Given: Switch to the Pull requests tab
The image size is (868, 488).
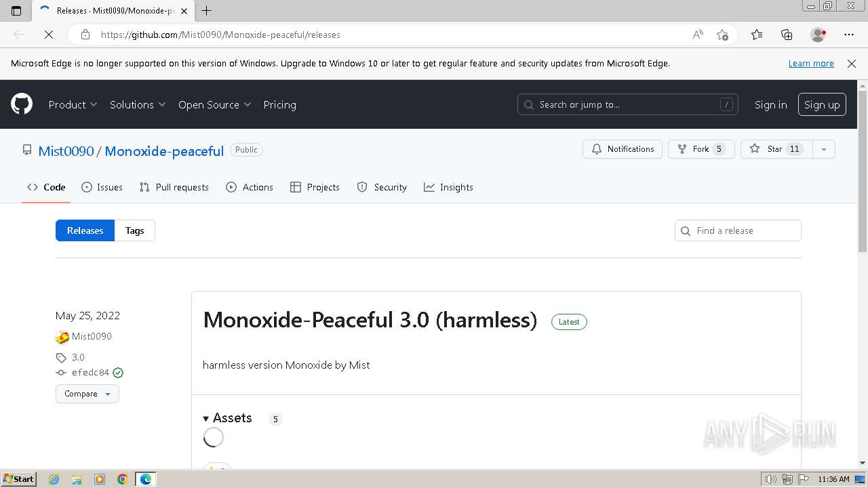Looking at the screenshot, I should point(174,187).
